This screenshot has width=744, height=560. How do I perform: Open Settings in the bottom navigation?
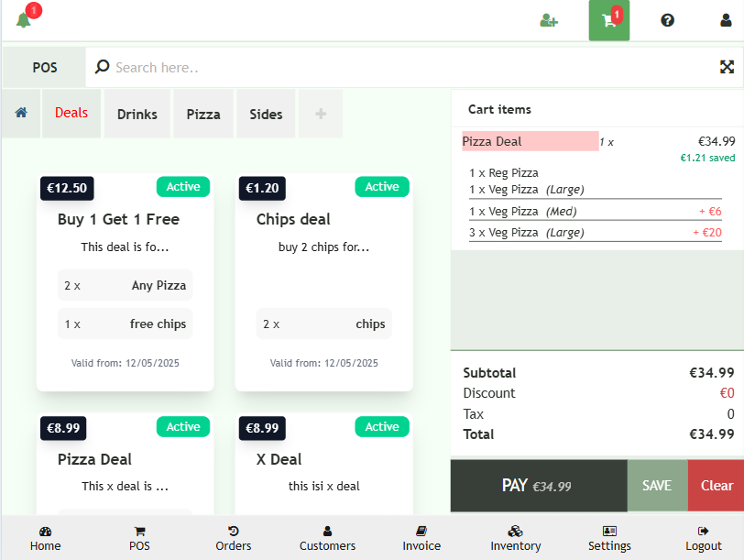[609, 538]
